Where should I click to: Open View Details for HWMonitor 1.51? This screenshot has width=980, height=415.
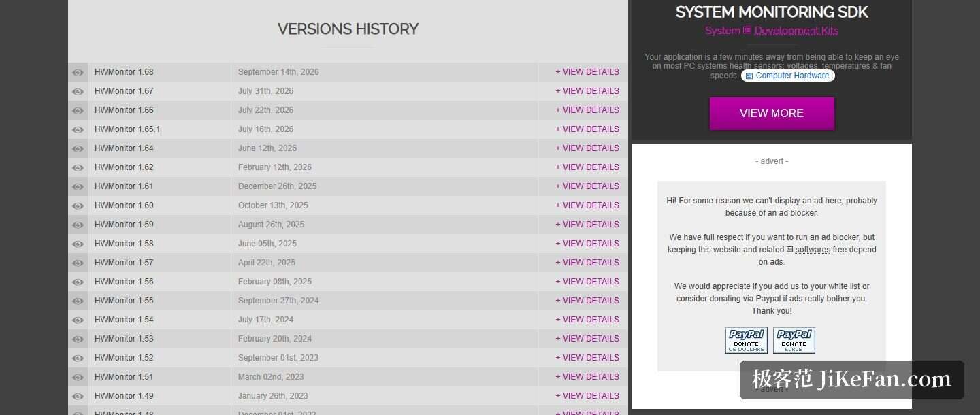click(x=587, y=377)
